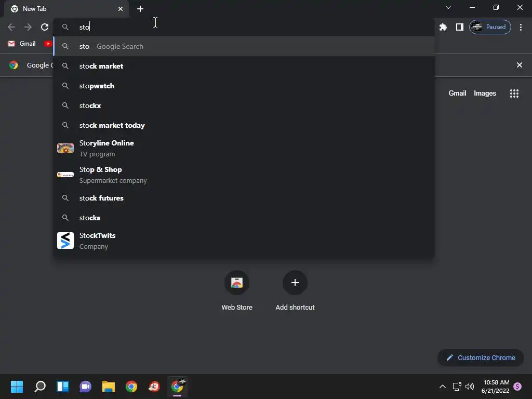Viewport: 532px width, 399px height.
Task: Open the clock and date flyout
Action: pyautogui.click(x=495, y=387)
